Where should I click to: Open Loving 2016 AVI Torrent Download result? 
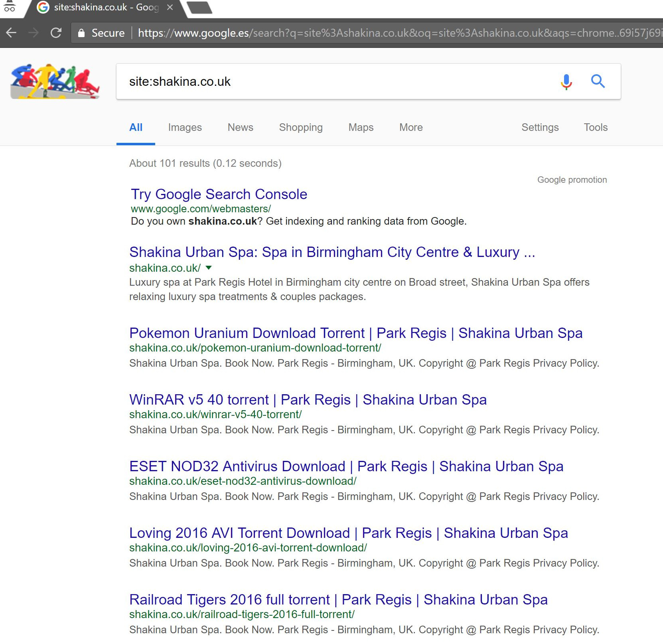click(x=349, y=533)
